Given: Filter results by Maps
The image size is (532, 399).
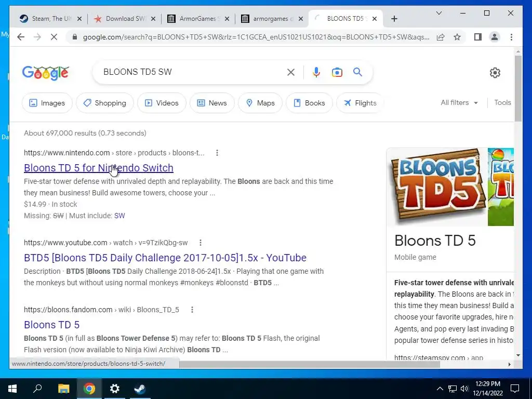Looking at the screenshot, I should point(260,103).
